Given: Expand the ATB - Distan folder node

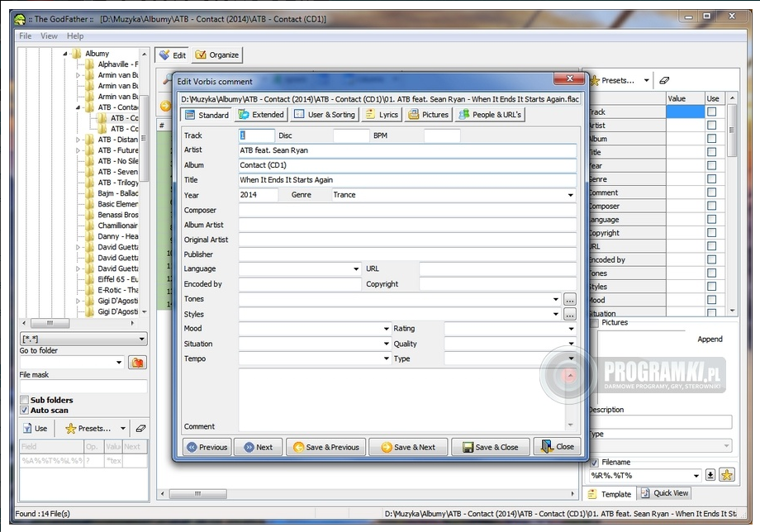Looking at the screenshot, I should tap(78, 140).
